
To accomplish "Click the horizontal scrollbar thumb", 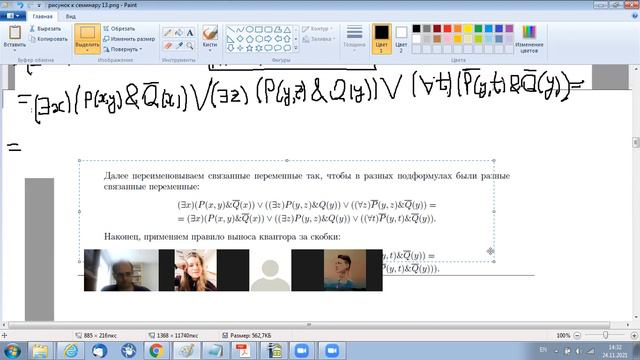I will [309, 325].
